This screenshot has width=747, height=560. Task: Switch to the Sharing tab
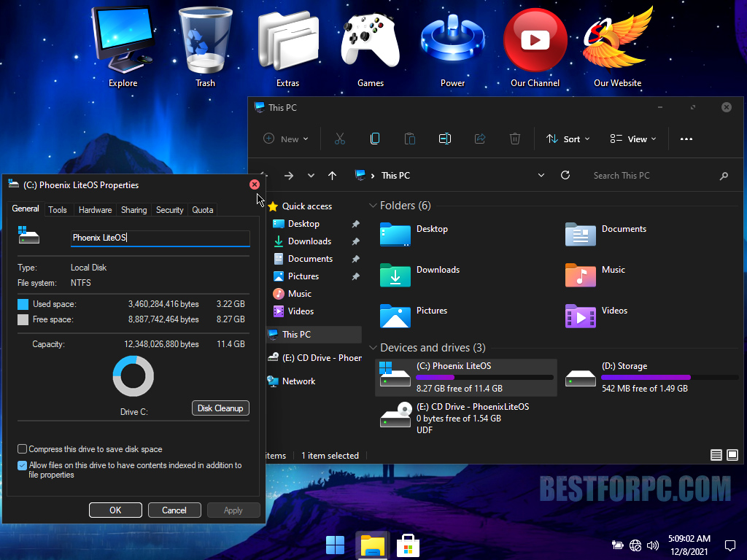[134, 210]
